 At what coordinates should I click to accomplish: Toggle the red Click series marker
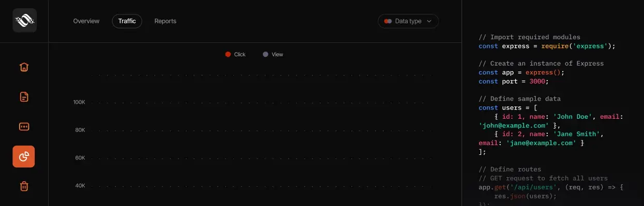tap(228, 54)
